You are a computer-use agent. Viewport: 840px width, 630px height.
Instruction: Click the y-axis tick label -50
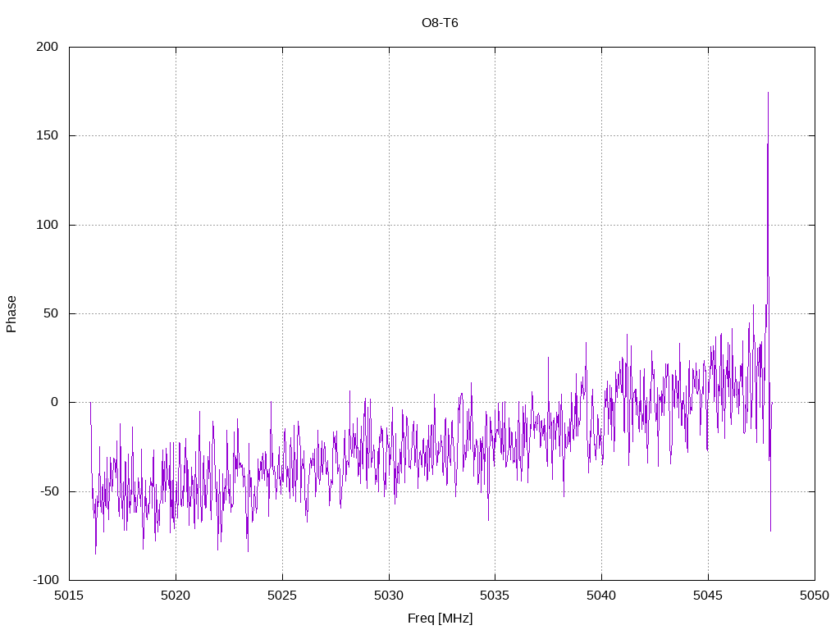tap(48, 491)
